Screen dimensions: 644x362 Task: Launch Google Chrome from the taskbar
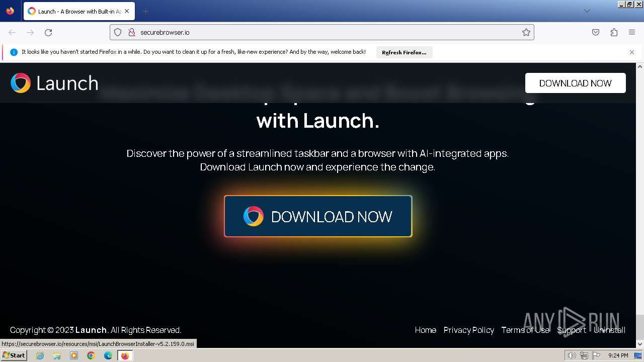(x=91, y=355)
